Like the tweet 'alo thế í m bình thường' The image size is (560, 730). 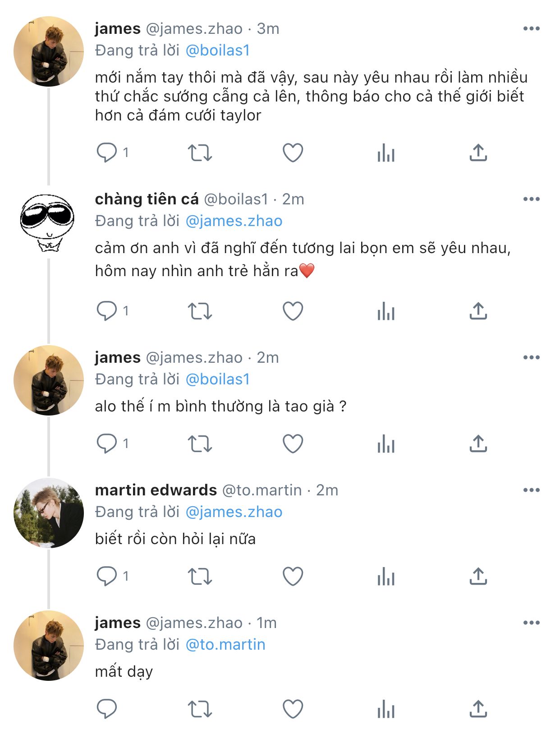coord(293,444)
